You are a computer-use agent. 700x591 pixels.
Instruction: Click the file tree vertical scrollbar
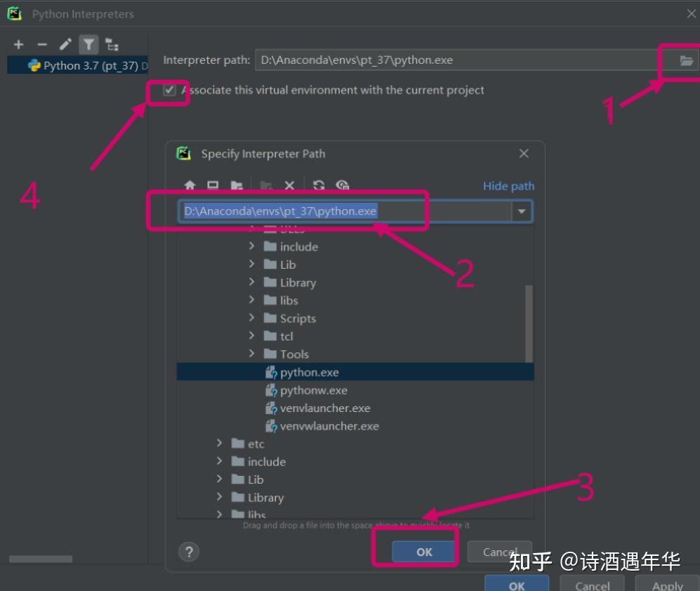(529, 324)
